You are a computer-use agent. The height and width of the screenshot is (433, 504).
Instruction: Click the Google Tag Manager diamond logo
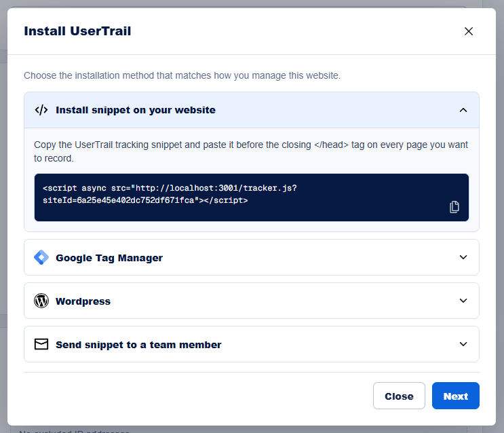(41, 257)
